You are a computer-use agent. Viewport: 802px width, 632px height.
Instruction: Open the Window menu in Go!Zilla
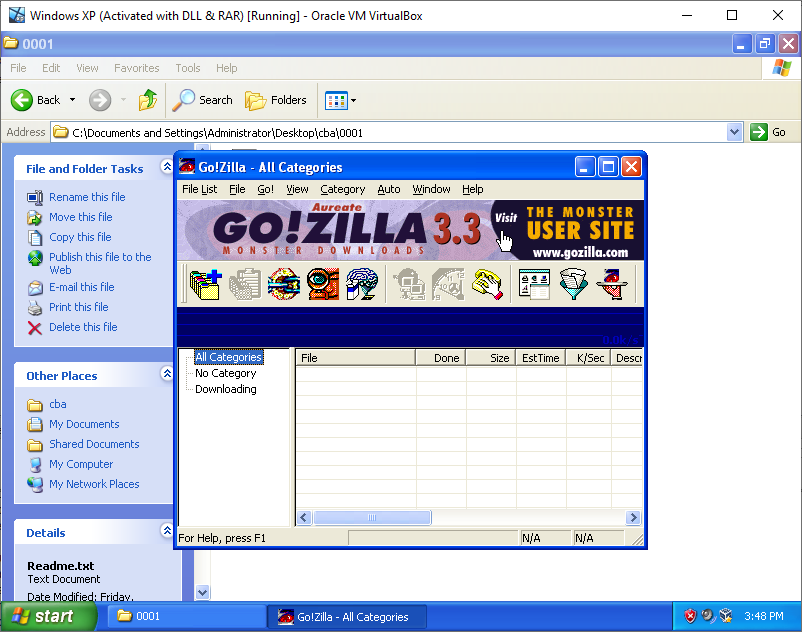(431, 189)
